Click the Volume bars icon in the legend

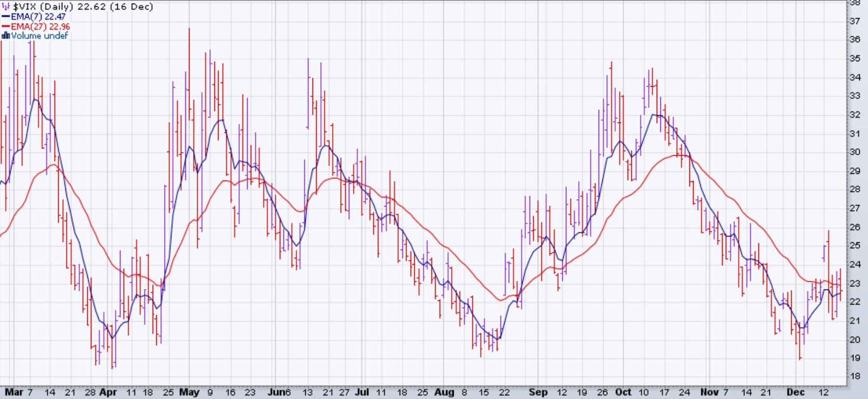[x=6, y=36]
